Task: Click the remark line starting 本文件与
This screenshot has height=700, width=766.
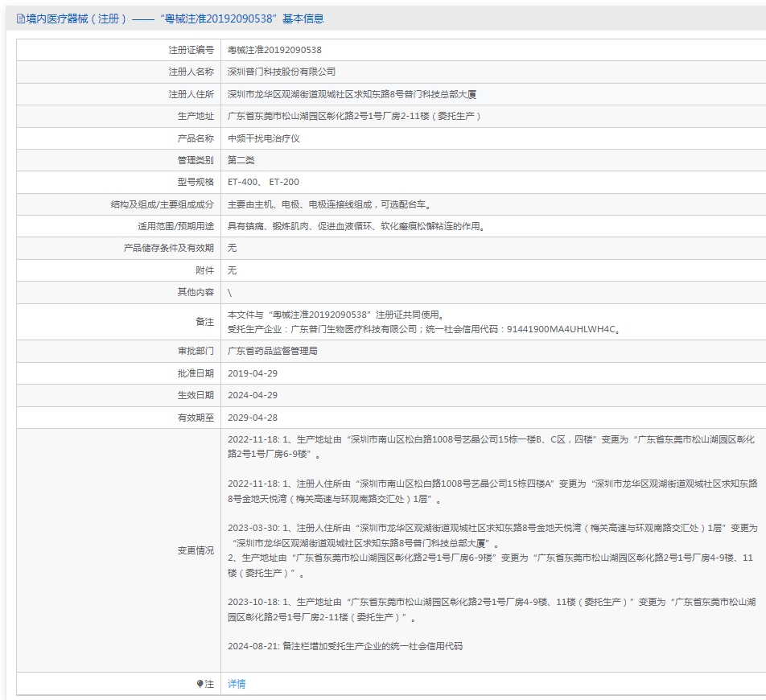Action: 336,315
